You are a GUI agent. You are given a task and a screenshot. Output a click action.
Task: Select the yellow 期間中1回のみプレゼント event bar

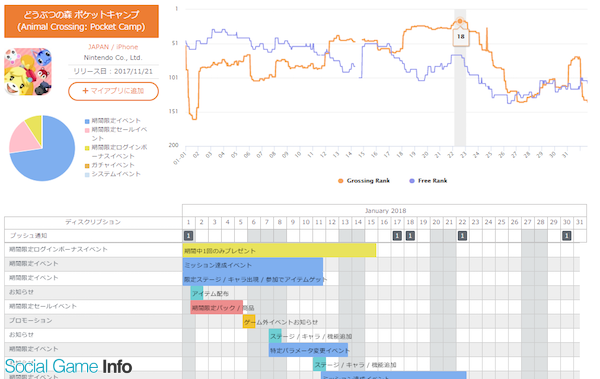(279, 250)
